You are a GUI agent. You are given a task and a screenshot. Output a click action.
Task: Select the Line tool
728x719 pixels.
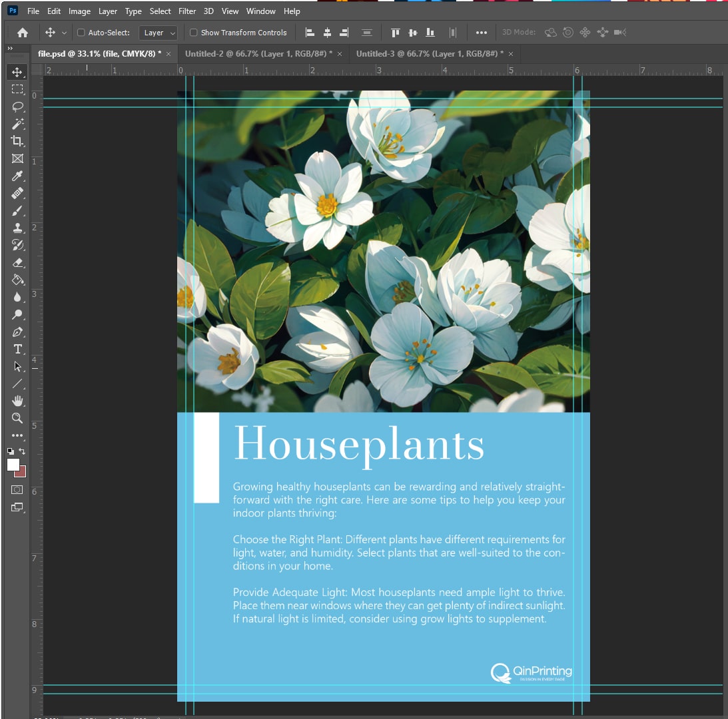click(17, 384)
